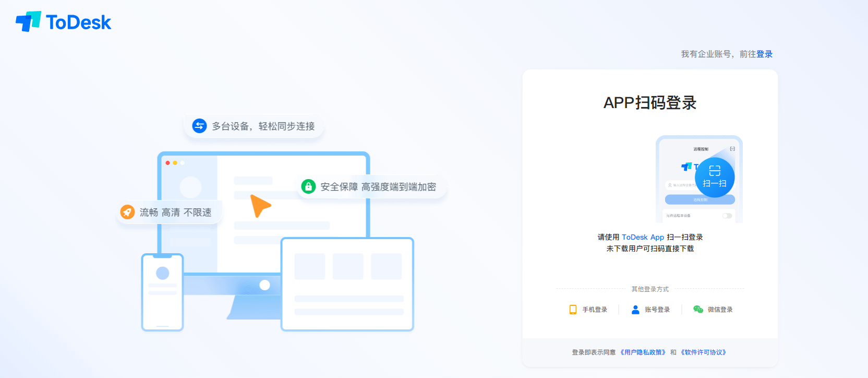The width and height of the screenshot is (868, 378).
Task: Click the 登录即表示同意 text
Action: (x=594, y=352)
